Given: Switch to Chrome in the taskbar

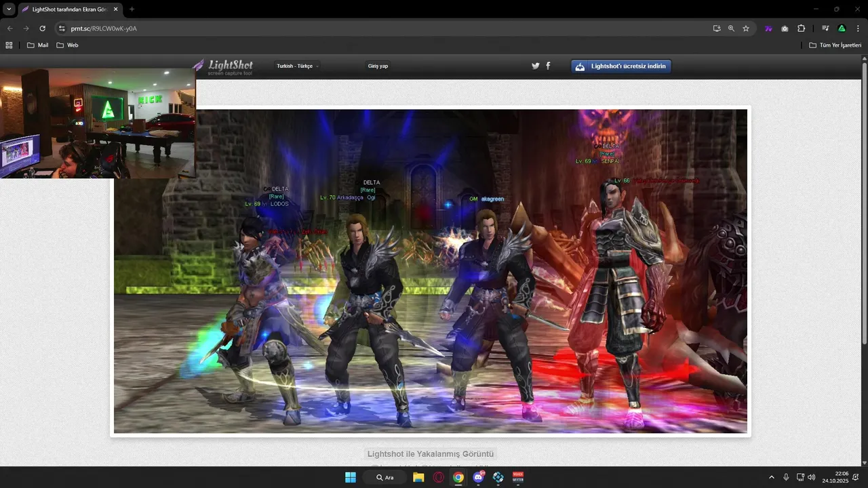Looking at the screenshot, I should [x=458, y=477].
